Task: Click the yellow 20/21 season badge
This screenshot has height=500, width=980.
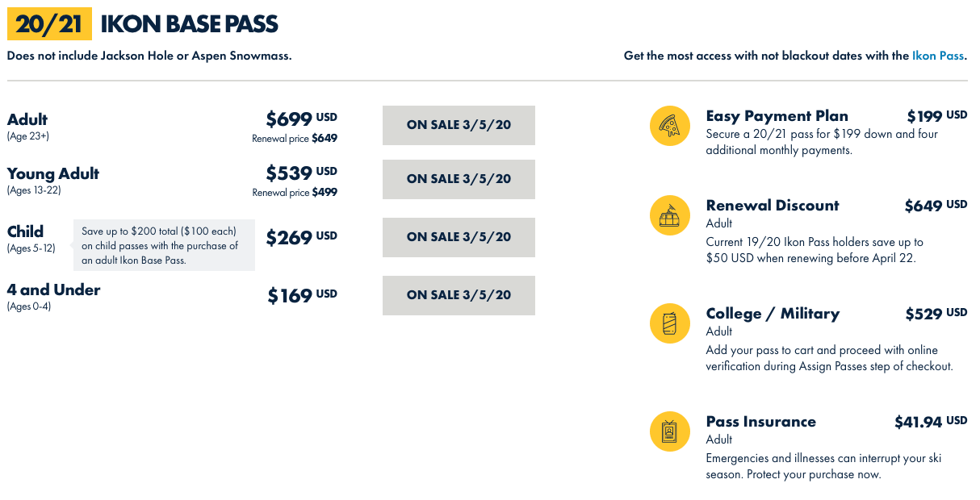Action: pos(48,24)
